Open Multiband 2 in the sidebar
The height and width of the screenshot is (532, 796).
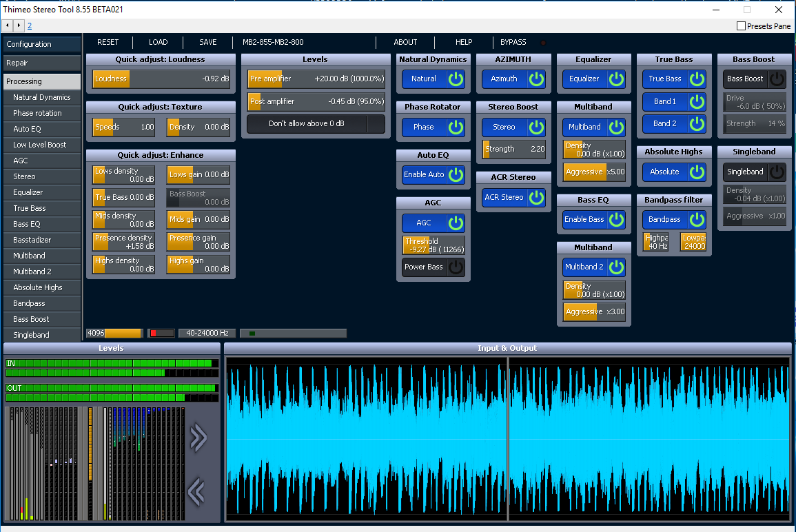[x=41, y=272]
